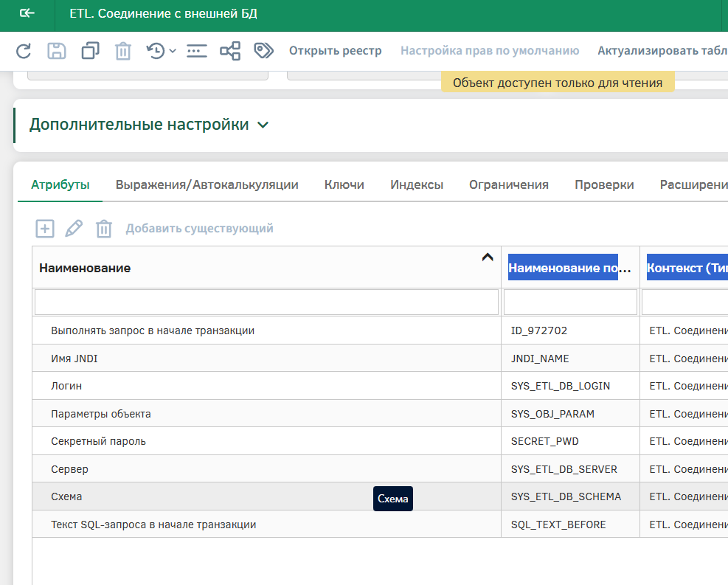Click the Открыть реестр button
Screen dimensions: 728x585
tap(336, 51)
